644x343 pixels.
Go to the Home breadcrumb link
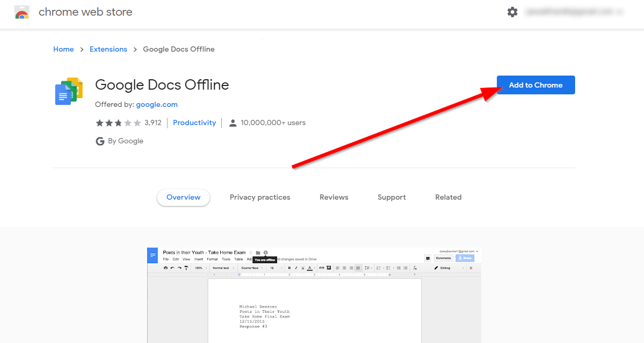tap(64, 49)
